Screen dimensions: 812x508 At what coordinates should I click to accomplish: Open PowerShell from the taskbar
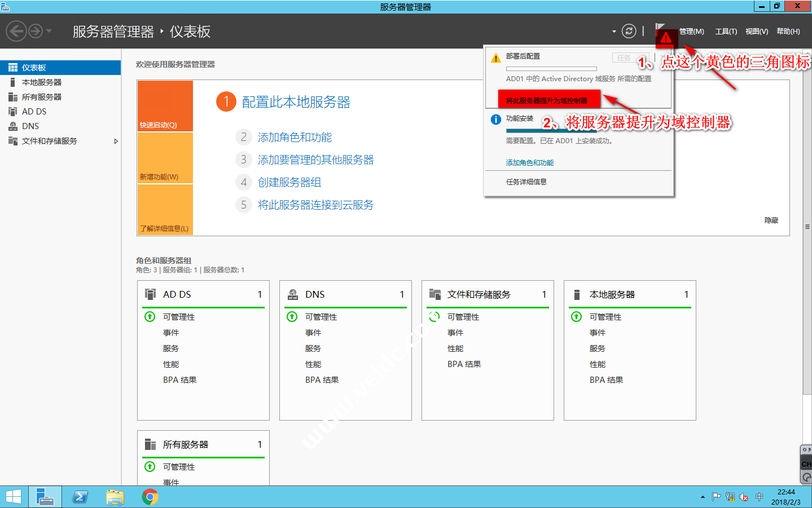pyautogui.click(x=80, y=497)
